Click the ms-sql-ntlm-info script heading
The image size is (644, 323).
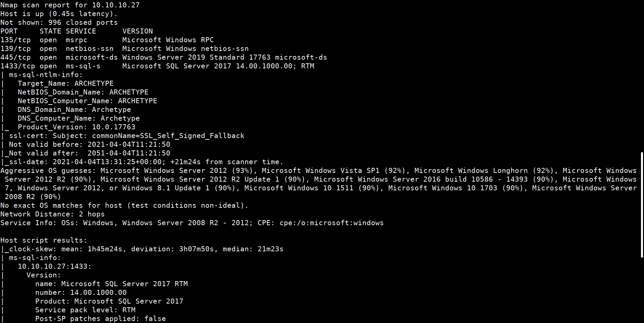pos(46,75)
